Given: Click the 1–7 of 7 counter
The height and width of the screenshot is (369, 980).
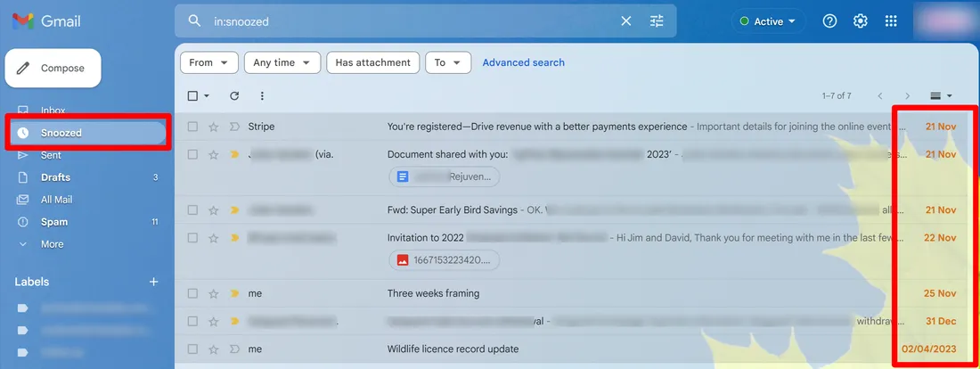Looking at the screenshot, I should pos(837,95).
